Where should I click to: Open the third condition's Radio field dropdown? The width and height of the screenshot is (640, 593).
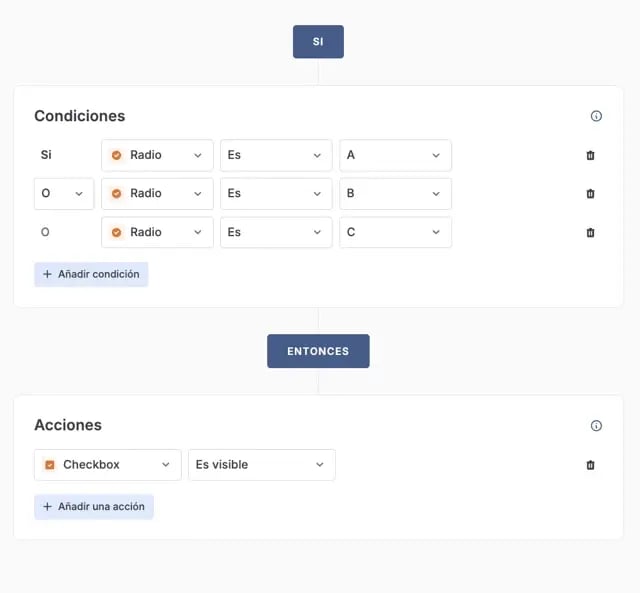[x=157, y=232]
